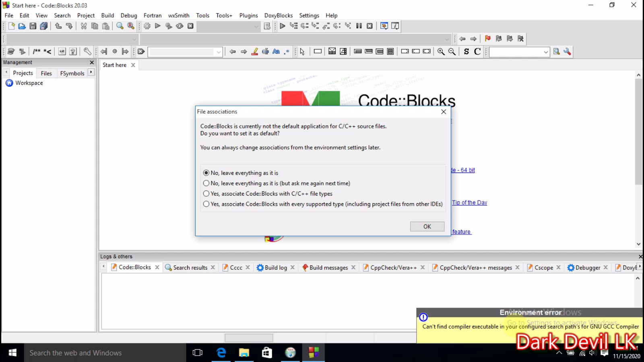
Task: Click the Save file toolbar icon
Action: coord(33,26)
